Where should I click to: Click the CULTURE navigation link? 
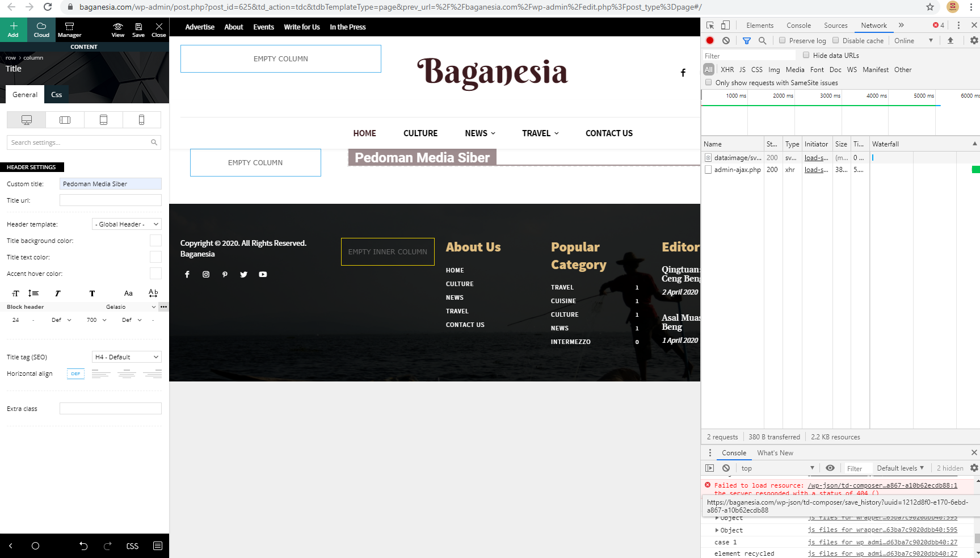420,133
